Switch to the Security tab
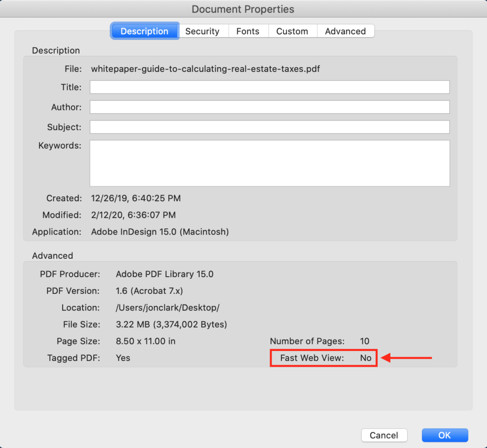Screen dimensions: 487x448 click(204, 31)
